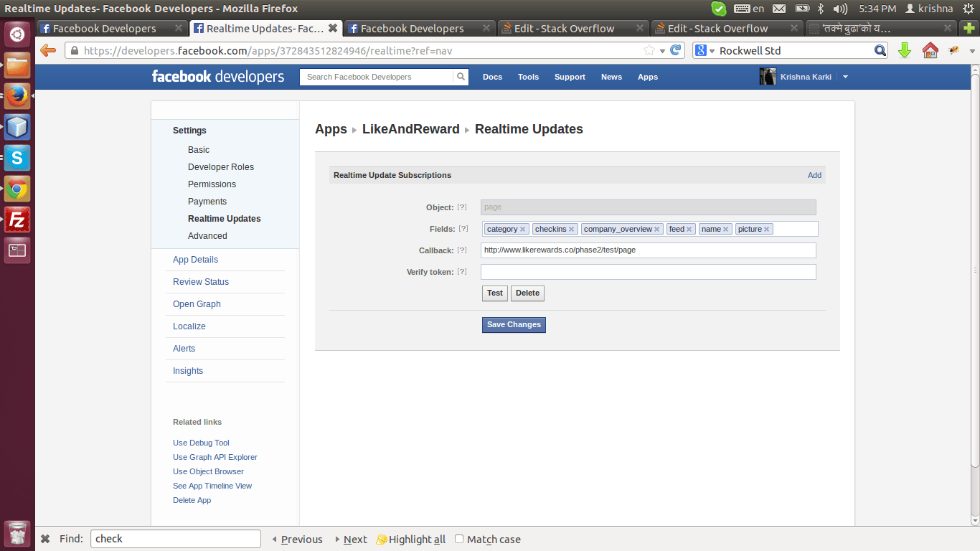Open the Krishna Karki account dropdown arrow
The width and height of the screenshot is (980, 551).
(845, 77)
